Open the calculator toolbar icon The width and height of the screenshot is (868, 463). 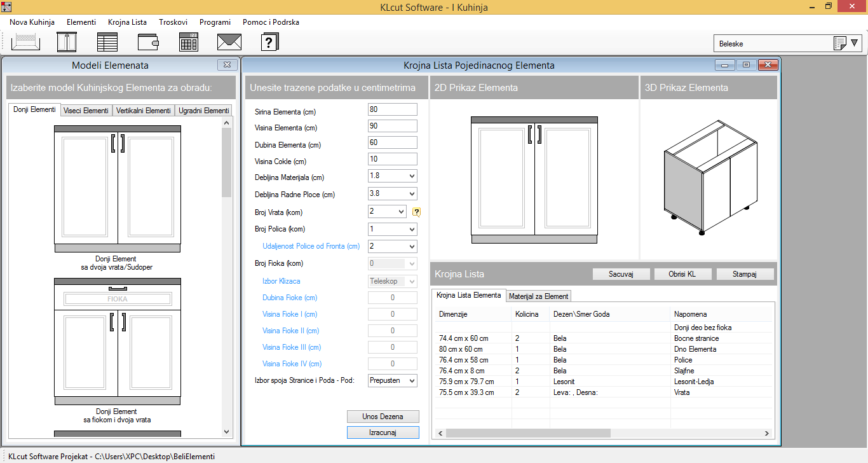coord(189,42)
